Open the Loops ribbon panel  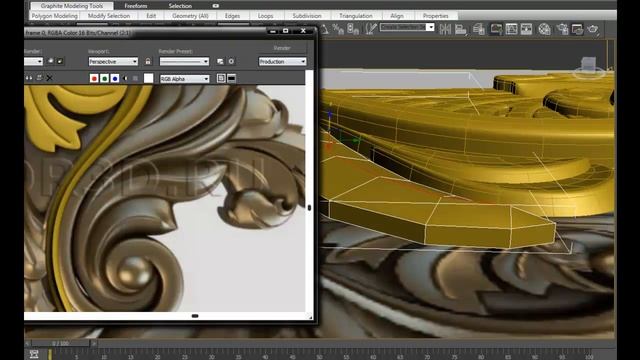[265, 16]
